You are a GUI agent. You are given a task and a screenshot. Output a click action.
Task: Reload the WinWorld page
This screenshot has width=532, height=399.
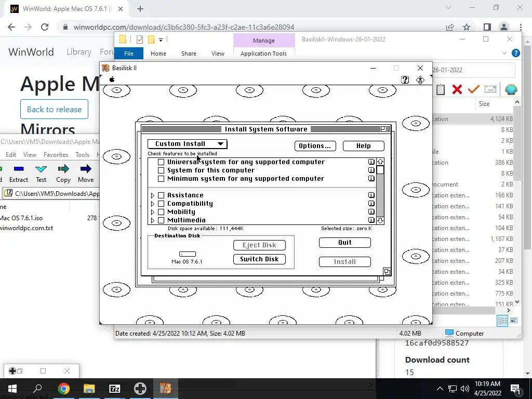45,27
